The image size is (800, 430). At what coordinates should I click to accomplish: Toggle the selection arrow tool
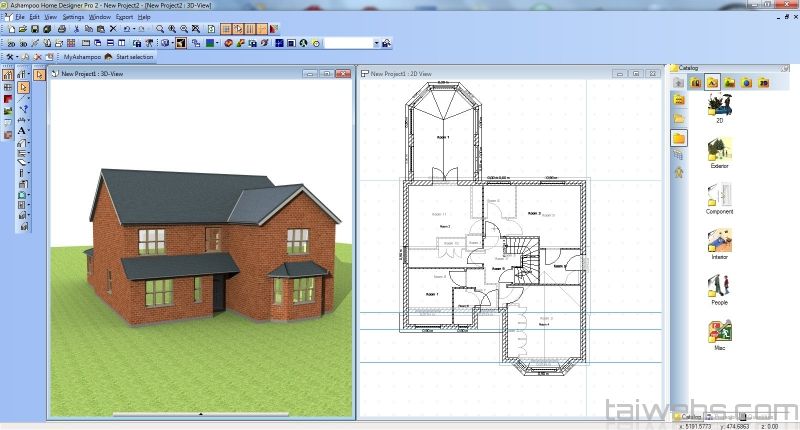(23, 88)
